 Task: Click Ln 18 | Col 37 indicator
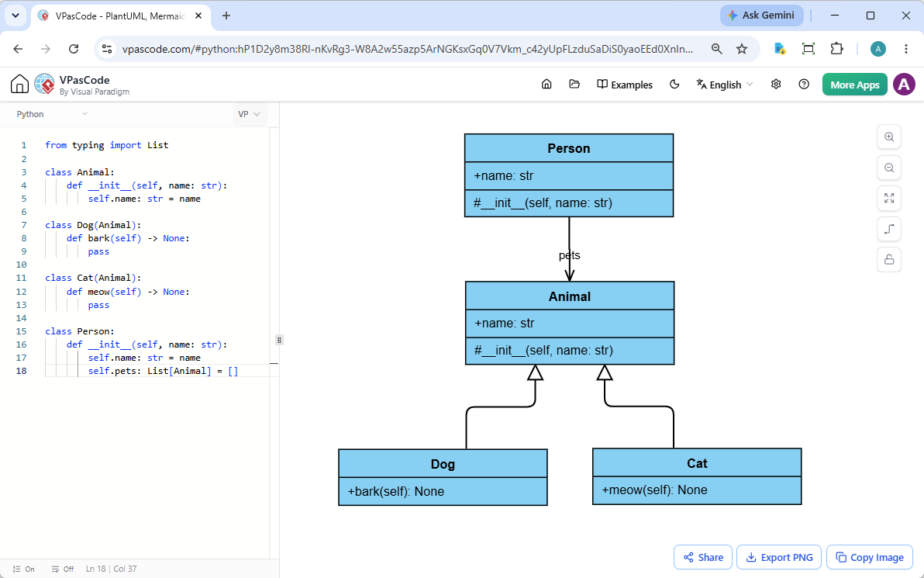(112, 569)
